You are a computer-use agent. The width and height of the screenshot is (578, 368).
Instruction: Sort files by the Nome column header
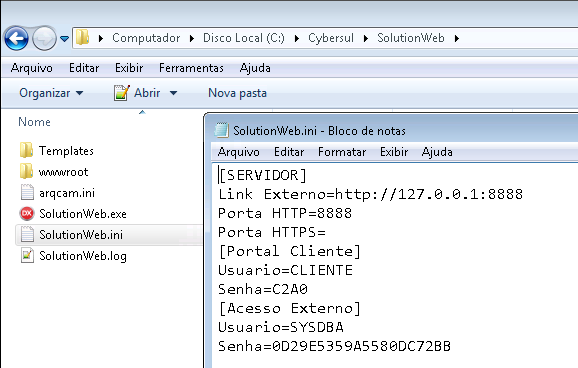[34, 122]
